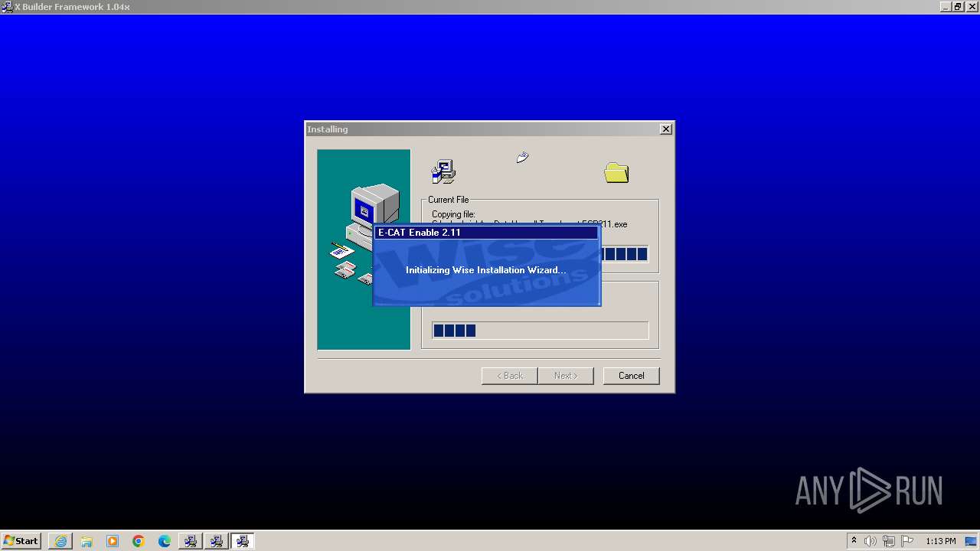Click the 1:13 PM clock
This screenshot has height=551, width=980.
coord(940,541)
